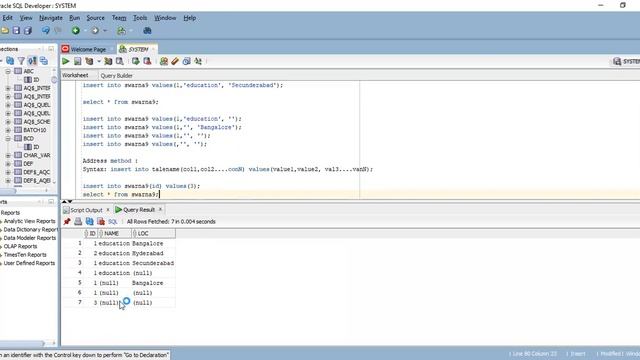Switch to the Query Builder tab
The width and height of the screenshot is (640, 360).
[116, 76]
